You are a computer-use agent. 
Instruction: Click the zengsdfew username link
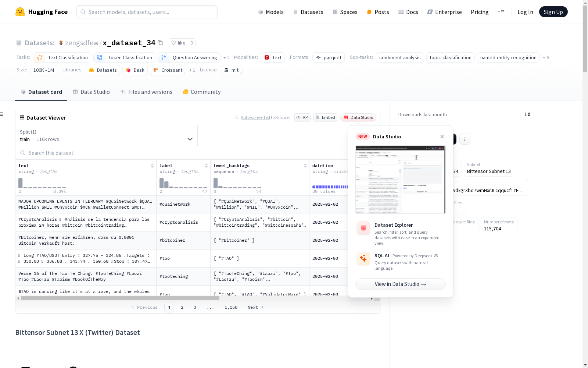pos(82,43)
